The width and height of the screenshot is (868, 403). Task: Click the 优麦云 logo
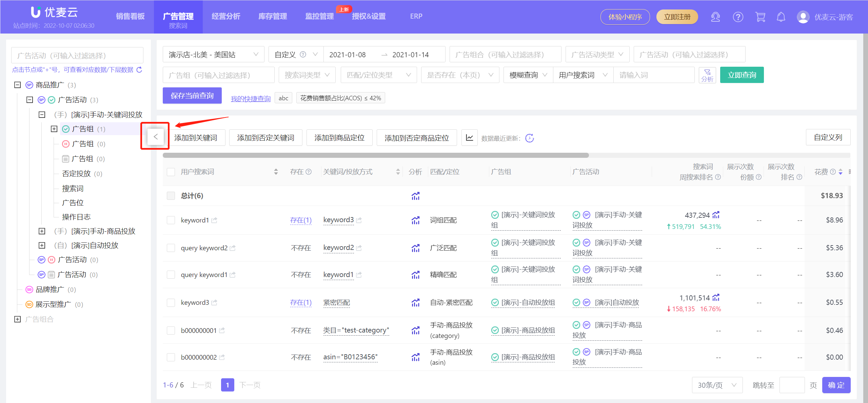pyautogui.click(x=54, y=12)
